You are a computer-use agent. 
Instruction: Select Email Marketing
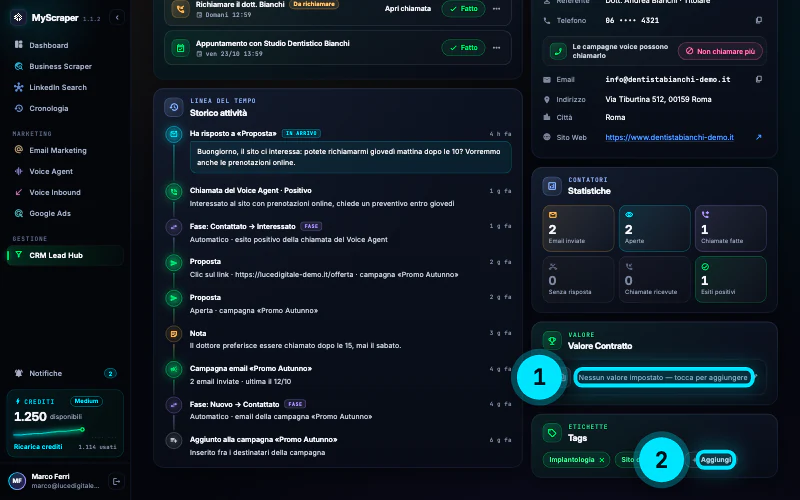(x=58, y=151)
